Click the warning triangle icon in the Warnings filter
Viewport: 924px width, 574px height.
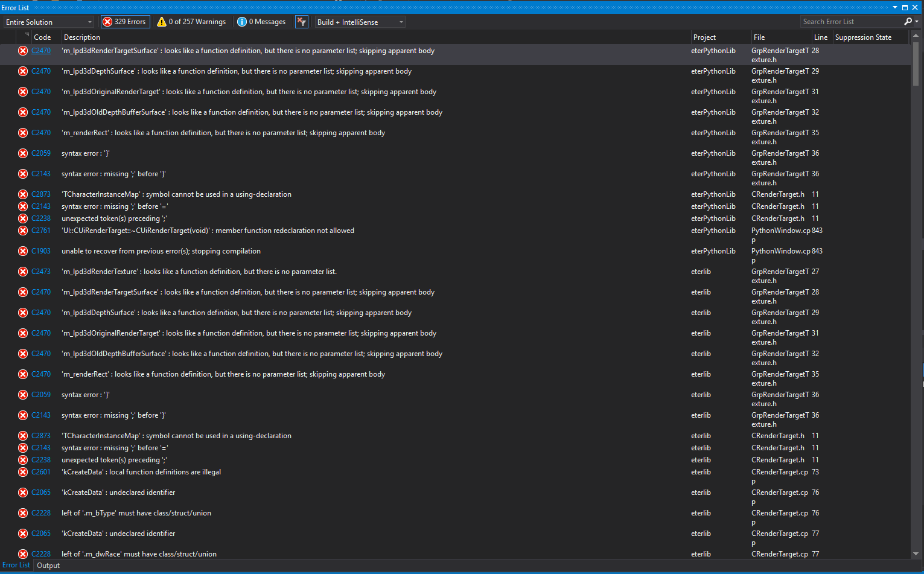pos(161,21)
